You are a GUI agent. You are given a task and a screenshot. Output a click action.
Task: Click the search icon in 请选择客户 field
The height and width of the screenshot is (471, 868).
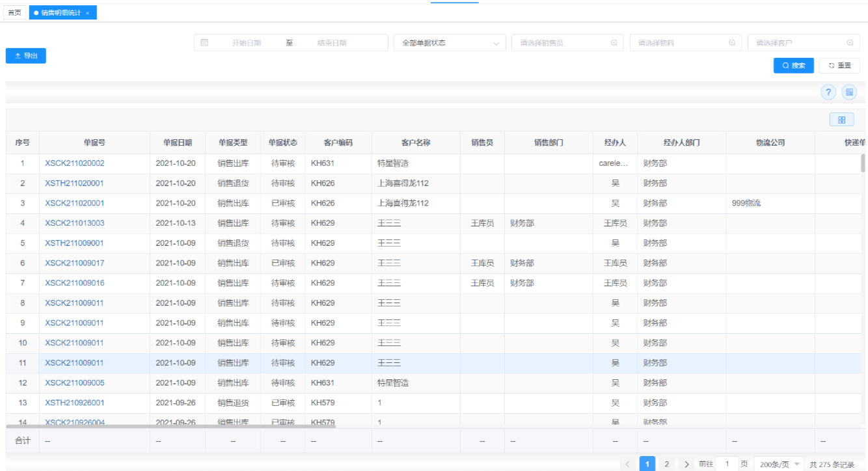[x=850, y=43]
